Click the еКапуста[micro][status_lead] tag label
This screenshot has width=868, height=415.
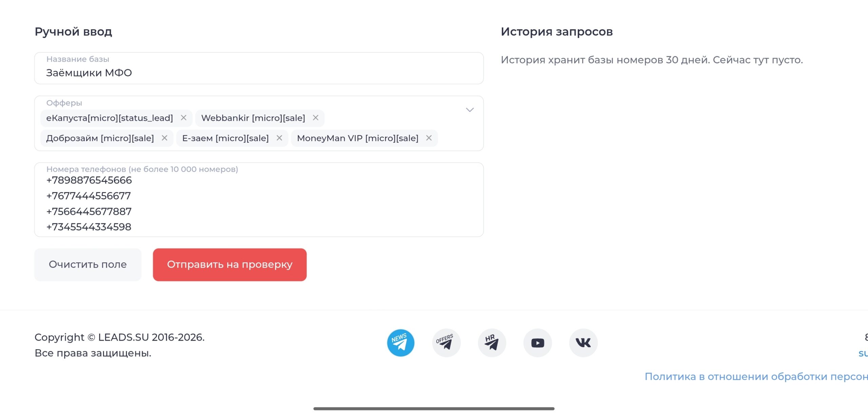pos(110,118)
